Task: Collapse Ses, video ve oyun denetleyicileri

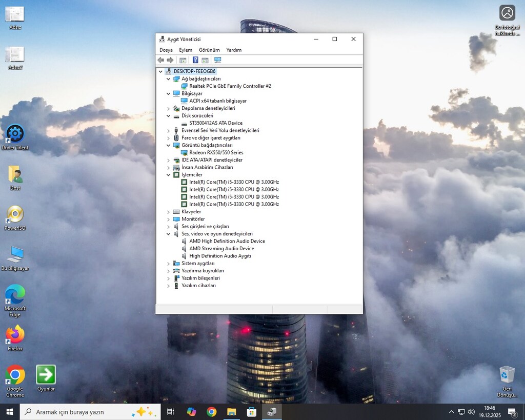Action: (x=168, y=234)
